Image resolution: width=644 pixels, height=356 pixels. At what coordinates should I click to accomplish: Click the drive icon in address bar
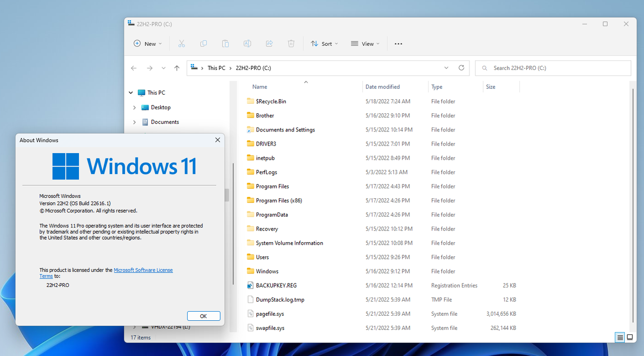point(194,67)
